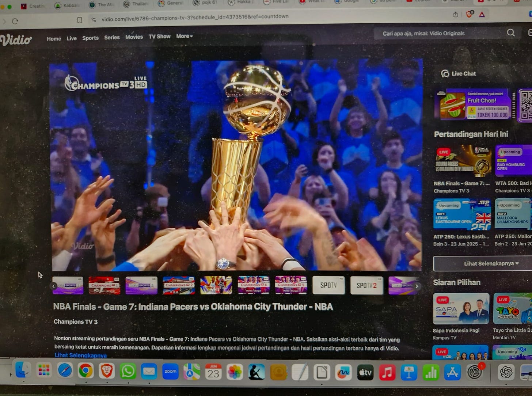Open the TV Show menu item
Viewport: 532px width, 396px height.
[x=159, y=37]
